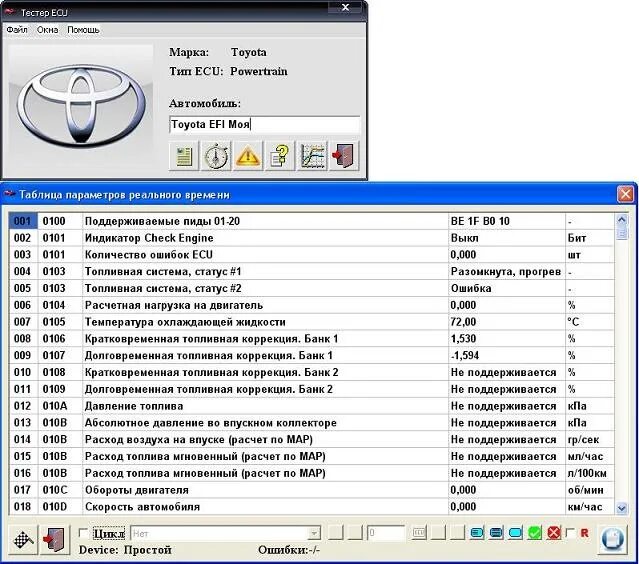Image resolution: width=639 pixels, height=564 pixels.
Task: Select row Расход воздуха на впуске
Action: coord(311,440)
